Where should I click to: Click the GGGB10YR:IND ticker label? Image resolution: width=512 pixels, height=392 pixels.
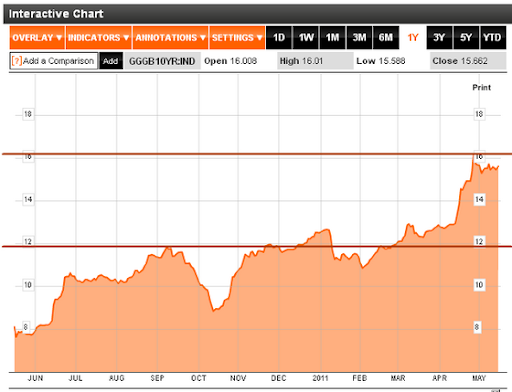click(162, 61)
